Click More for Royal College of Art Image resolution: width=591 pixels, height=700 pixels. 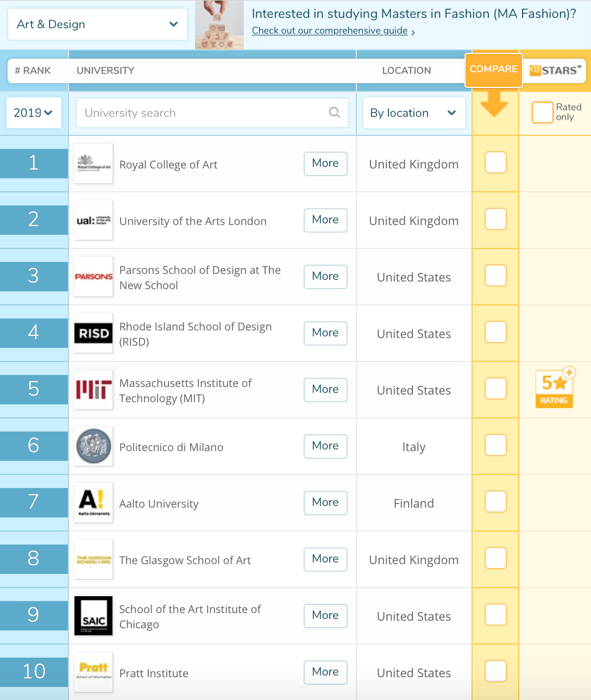pyautogui.click(x=325, y=163)
